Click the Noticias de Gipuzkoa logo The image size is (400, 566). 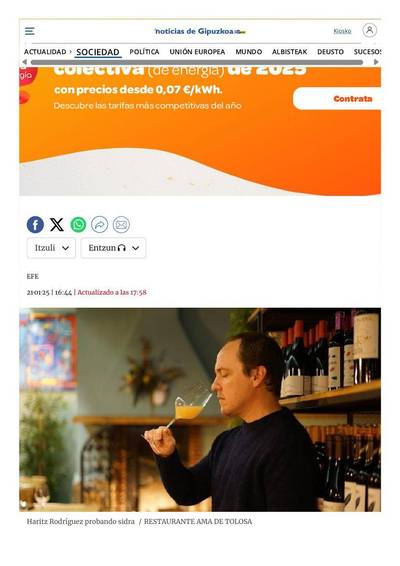click(200, 31)
